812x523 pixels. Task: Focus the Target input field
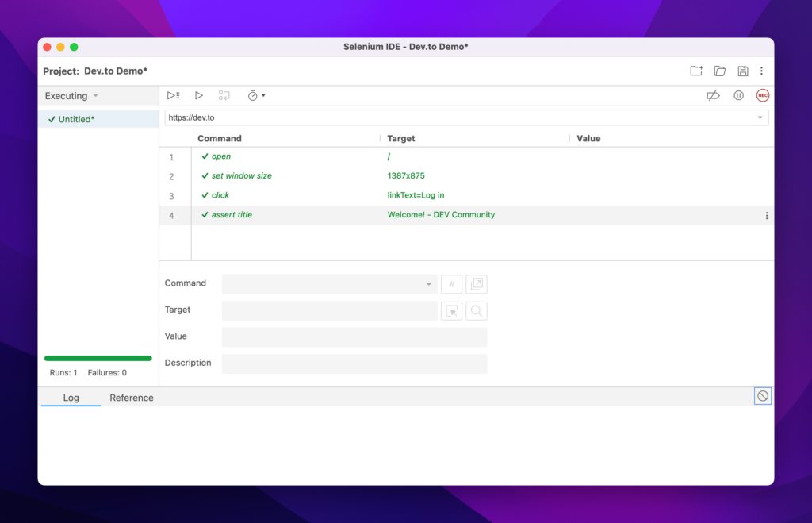(329, 310)
